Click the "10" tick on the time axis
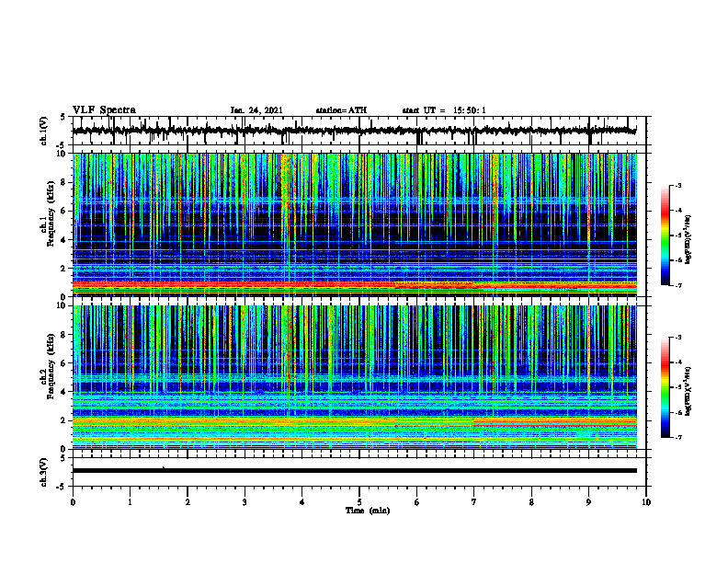The height and width of the screenshot is (563, 728). [646, 502]
